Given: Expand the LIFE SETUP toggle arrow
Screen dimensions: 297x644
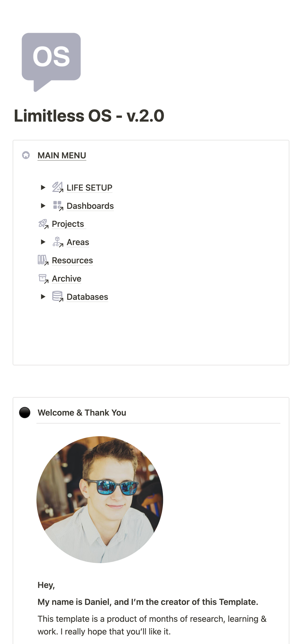Looking at the screenshot, I should [x=43, y=187].
